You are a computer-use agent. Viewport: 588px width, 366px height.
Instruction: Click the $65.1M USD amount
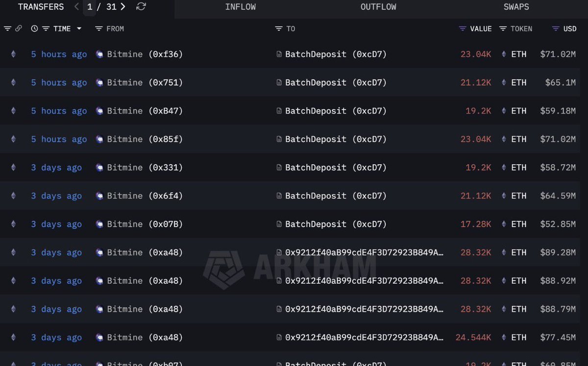click(561, 83)
